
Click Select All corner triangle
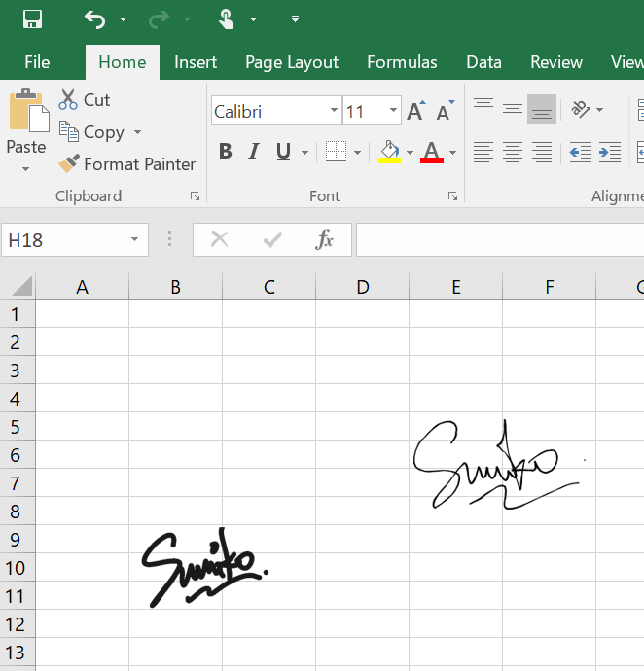pyautogui.click(x=22, y=286)
